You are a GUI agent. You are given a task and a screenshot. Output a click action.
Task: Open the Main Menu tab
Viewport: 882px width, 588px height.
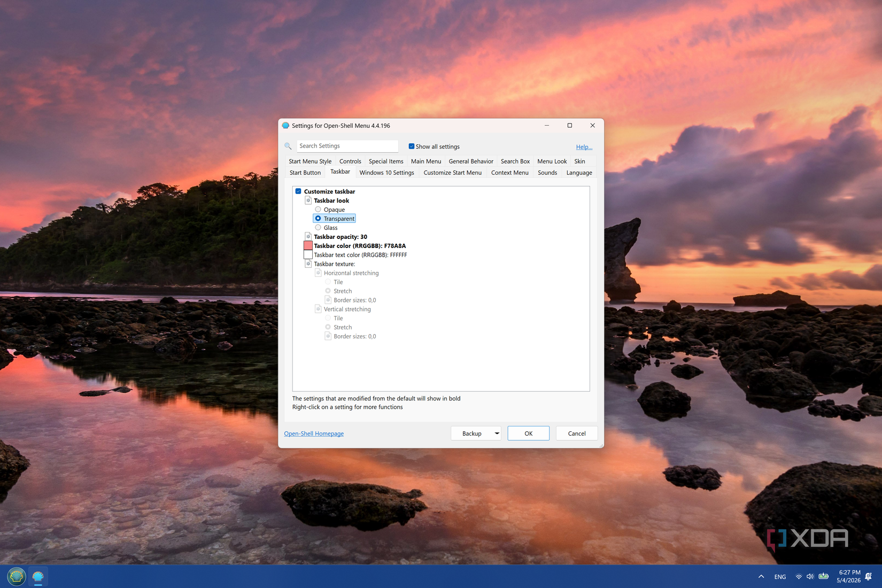coord(426,161)
